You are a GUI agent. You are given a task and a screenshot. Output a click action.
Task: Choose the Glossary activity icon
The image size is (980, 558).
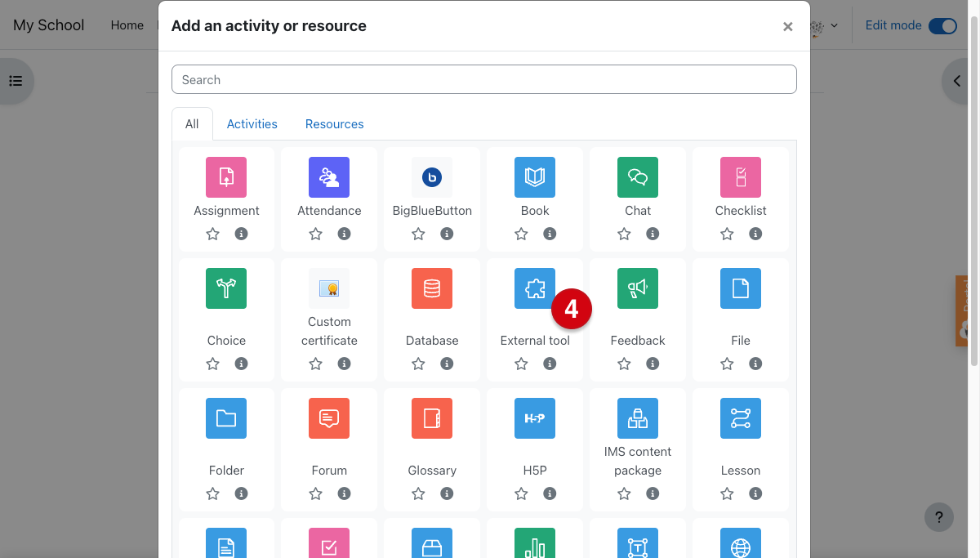(432, 418)
